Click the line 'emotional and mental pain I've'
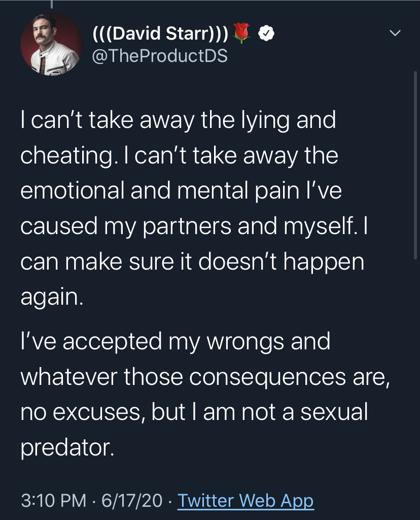420x520 pixels. tap(182, 190)
